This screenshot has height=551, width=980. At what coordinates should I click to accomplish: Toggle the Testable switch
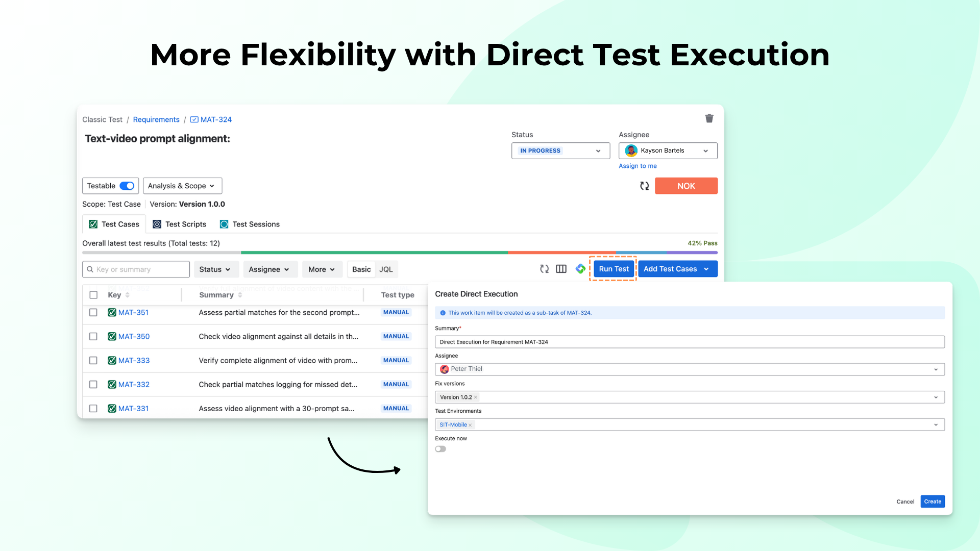[127, 186]
